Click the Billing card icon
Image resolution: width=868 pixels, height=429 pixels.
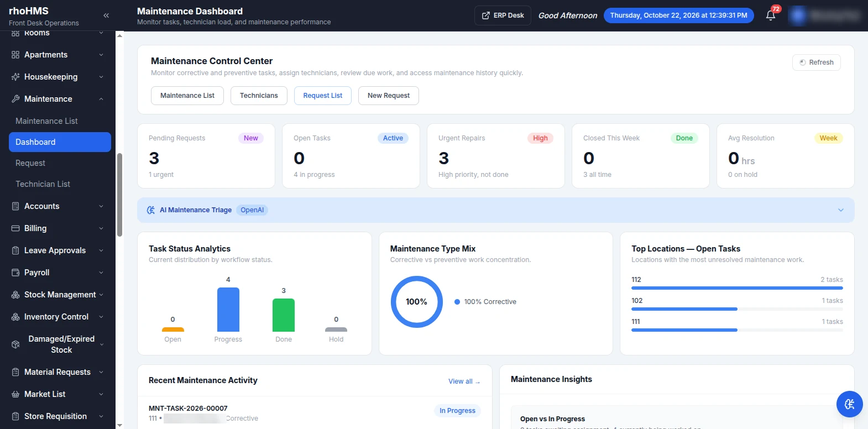15,228
